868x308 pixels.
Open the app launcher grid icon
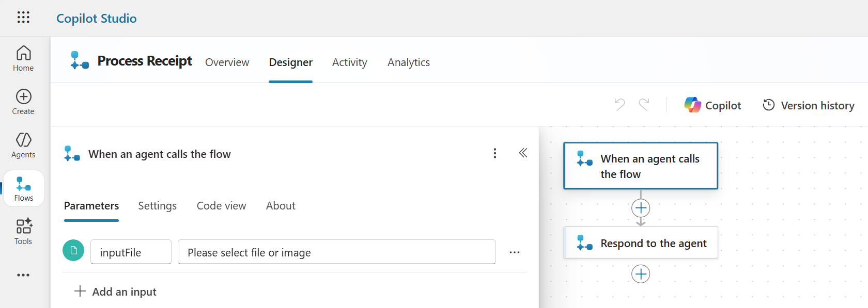tap(23, 18)
